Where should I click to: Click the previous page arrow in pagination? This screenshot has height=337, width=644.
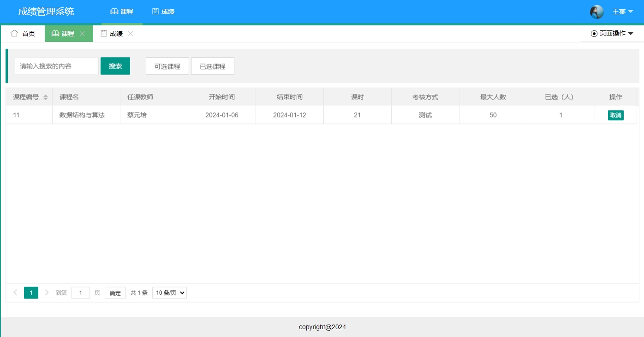pos(15,292)
